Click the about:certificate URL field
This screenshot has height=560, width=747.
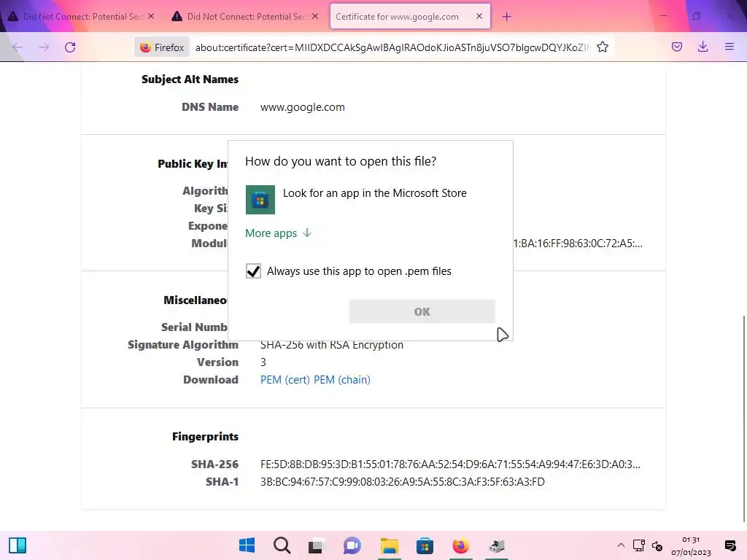point(392,47)
